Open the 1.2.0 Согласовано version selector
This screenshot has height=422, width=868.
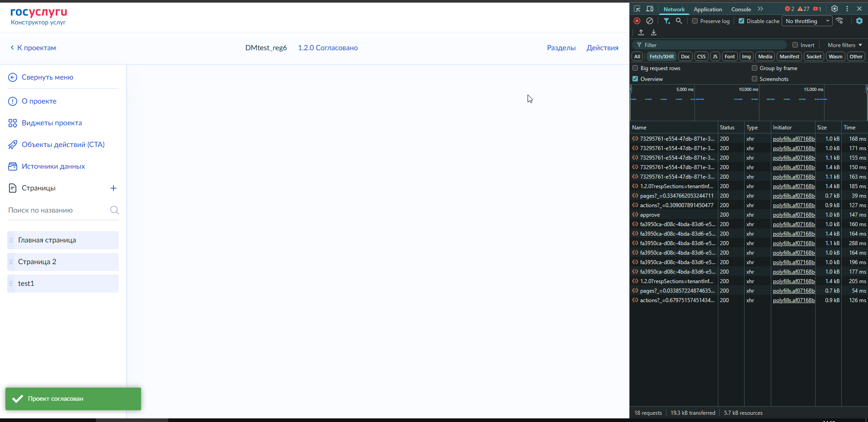pos(328,48)
